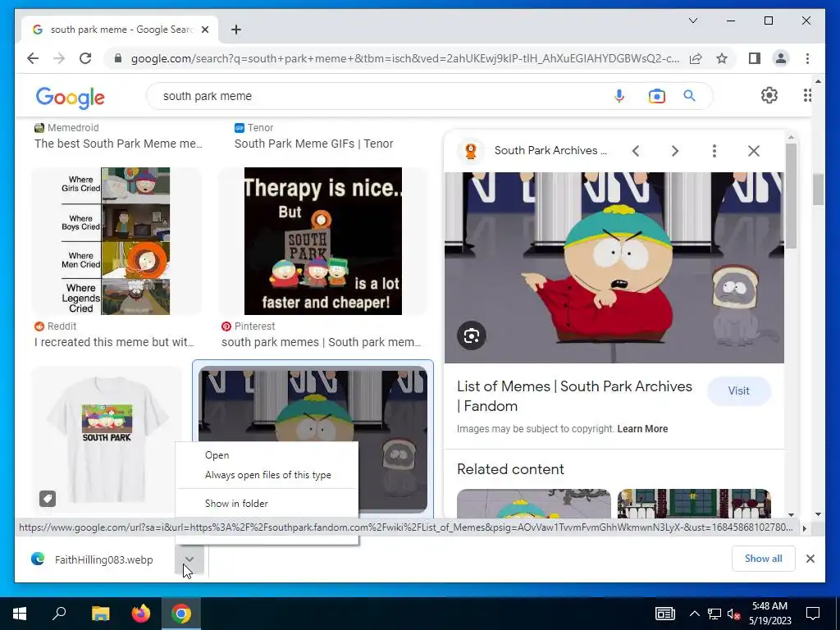840x630 pixels.
Task: Reload the page
Action: (x=85, y=58)
